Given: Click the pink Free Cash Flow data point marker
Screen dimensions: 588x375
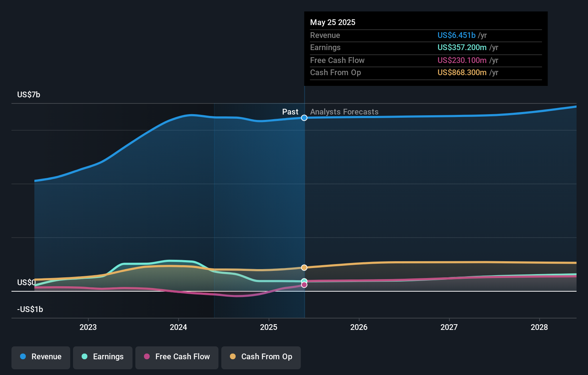Looking at the screenshot, I should tap(304, 285).
